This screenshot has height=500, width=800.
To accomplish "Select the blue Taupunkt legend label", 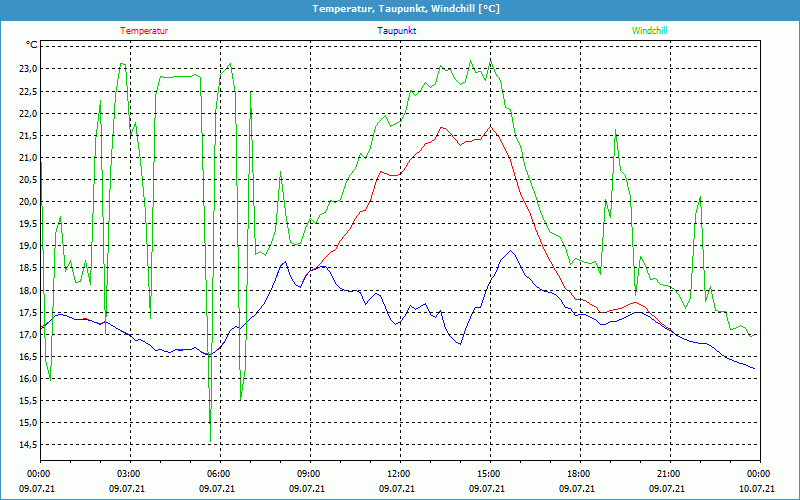I will coord(397,31).
